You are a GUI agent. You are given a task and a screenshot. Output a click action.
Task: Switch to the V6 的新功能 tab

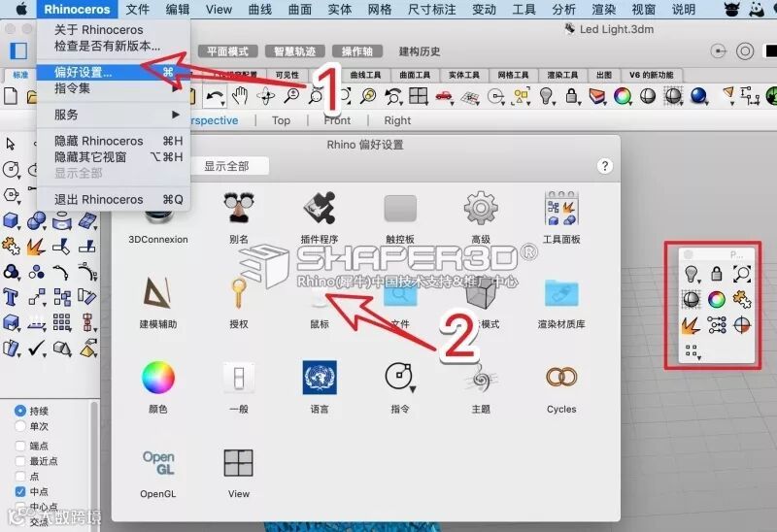pos(651,75)
